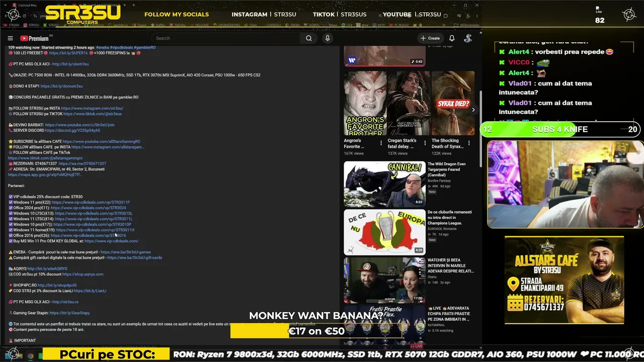Open the 'De ce cluburile romanesti' video title
This screenshot has height=362, width=644.
[x=449, y=218]
